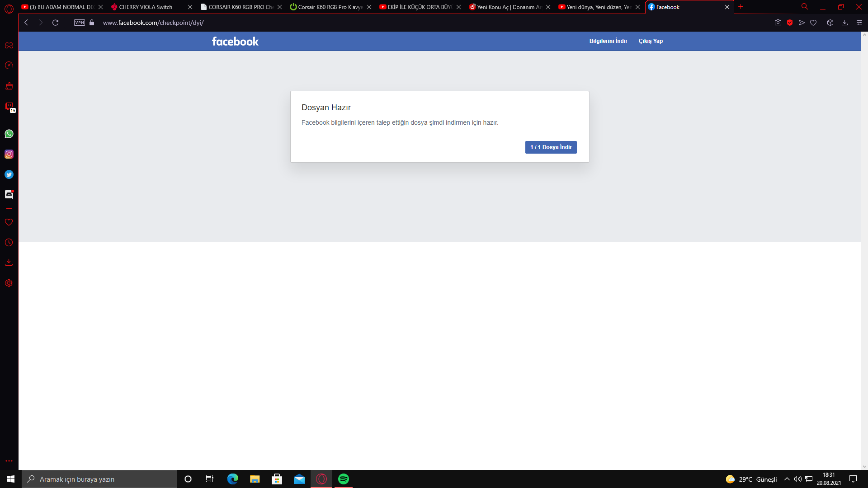
Task: Toggle the VPN badge in address bar
Action: tap(80, 23)
